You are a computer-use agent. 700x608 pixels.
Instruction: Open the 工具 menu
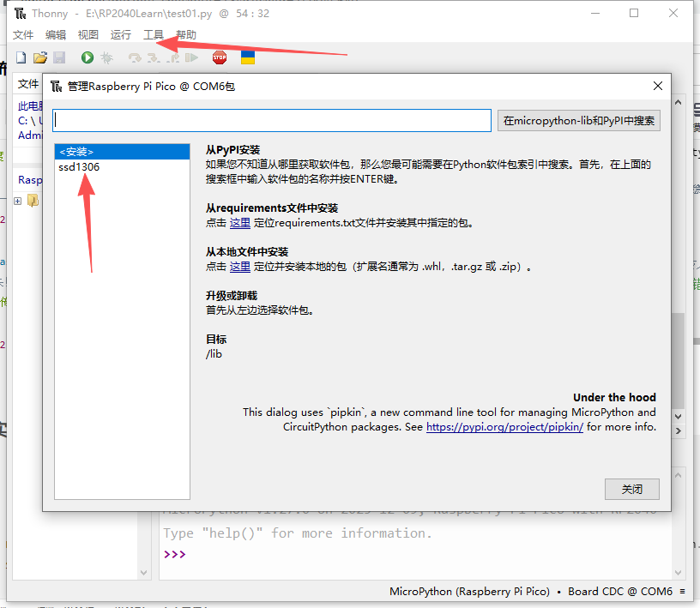(x=153, y=35)
